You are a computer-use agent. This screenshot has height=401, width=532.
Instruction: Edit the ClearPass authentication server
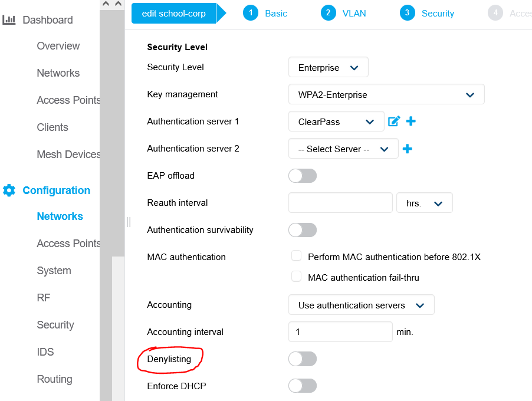[x=393, y=121]
